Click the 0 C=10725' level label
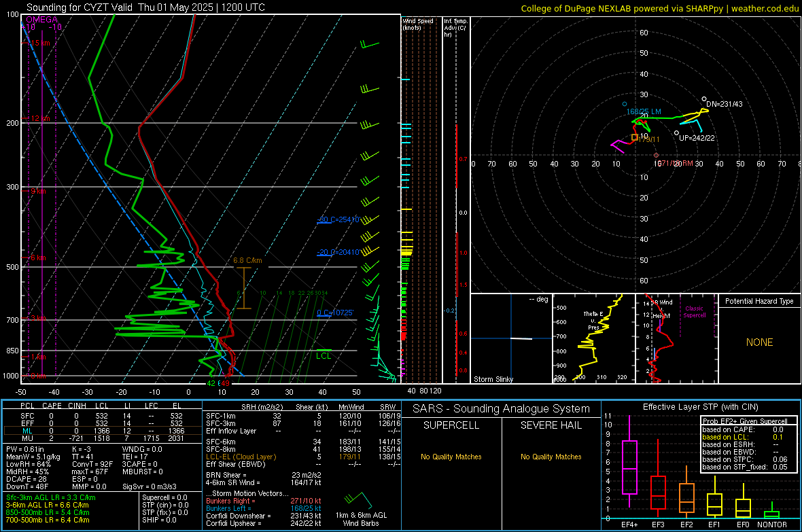Screen dimensions: 802x532 (x=335, y=313)
